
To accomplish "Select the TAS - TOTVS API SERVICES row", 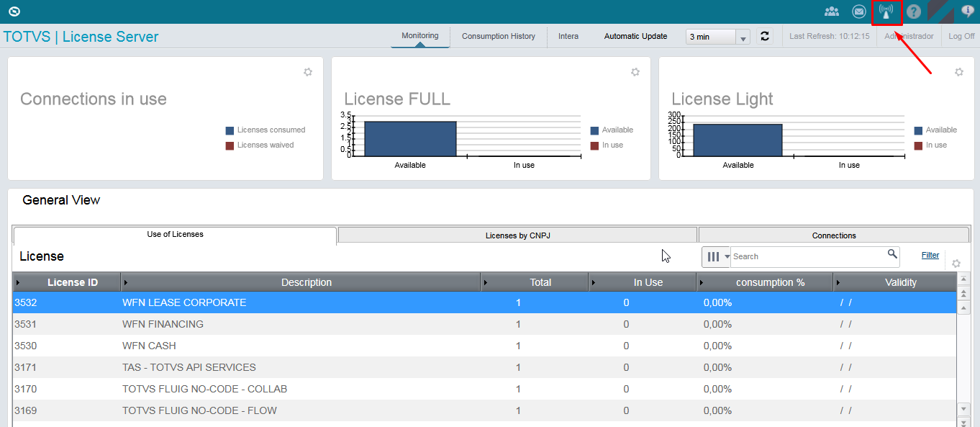I will tap(484, 367).
